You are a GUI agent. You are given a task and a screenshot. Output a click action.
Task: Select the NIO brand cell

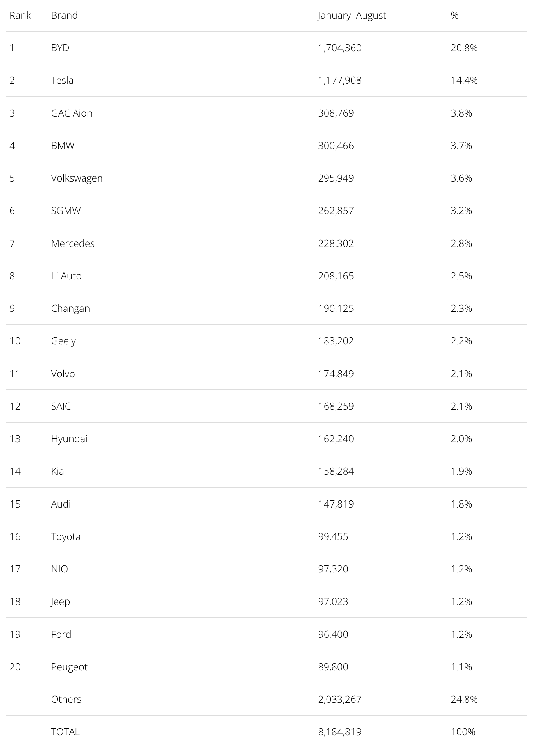coord(60,569)
